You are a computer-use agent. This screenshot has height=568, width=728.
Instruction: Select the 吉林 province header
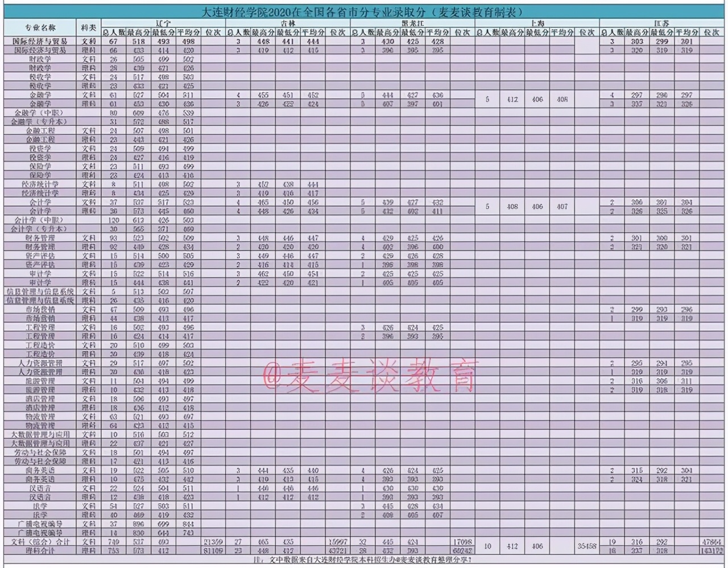(288, 23)
